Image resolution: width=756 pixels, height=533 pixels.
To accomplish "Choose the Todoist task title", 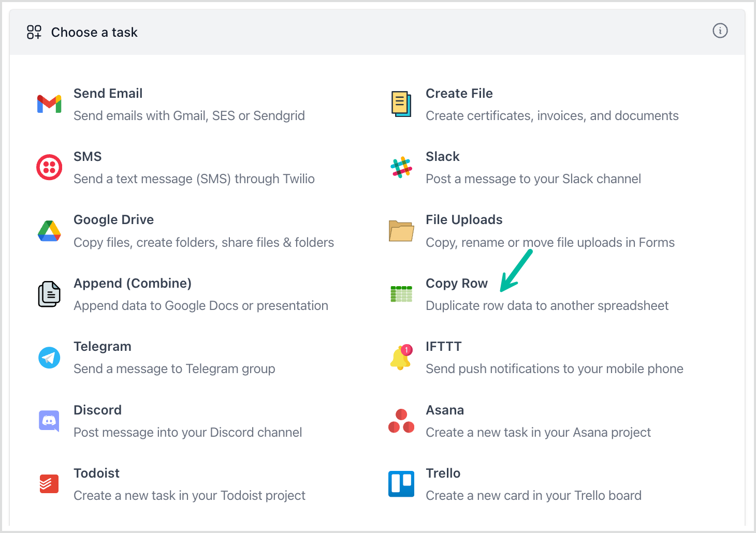I will coord(96,473).
